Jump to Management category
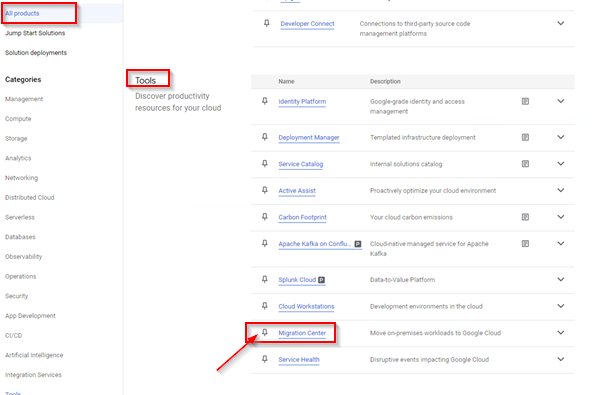Screen dimensions: 600x395 [x=24, y=99]
